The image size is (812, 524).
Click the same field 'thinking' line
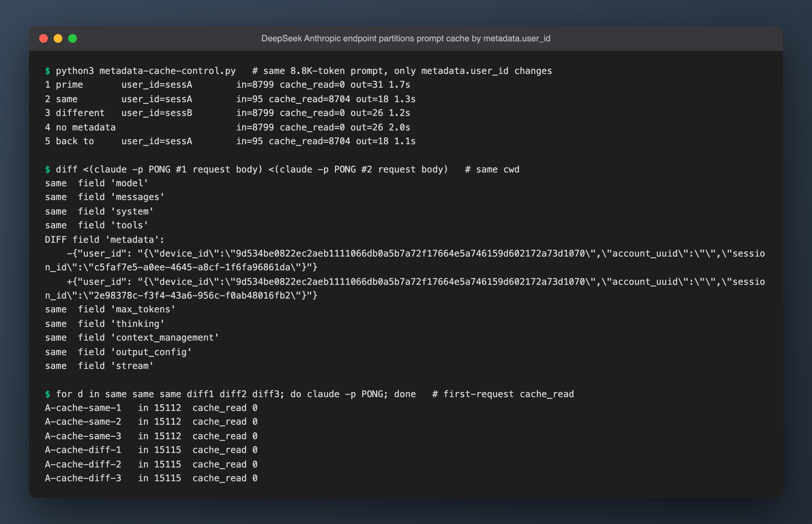point(105,324)
